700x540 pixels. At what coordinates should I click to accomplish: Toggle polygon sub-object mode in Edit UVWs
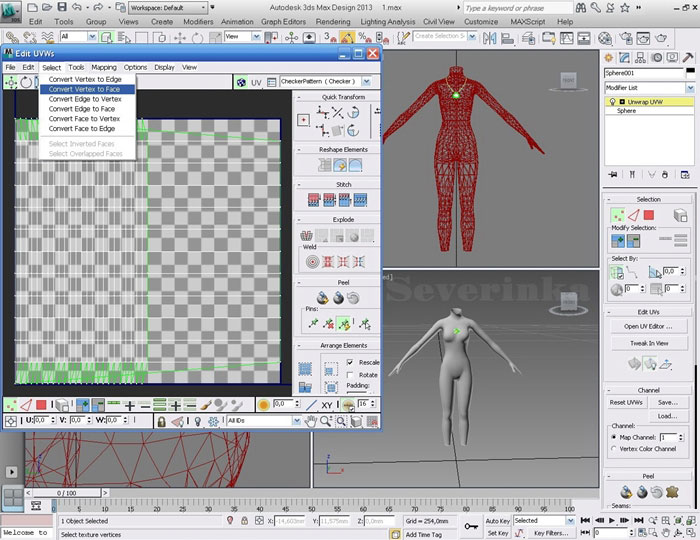41,405
